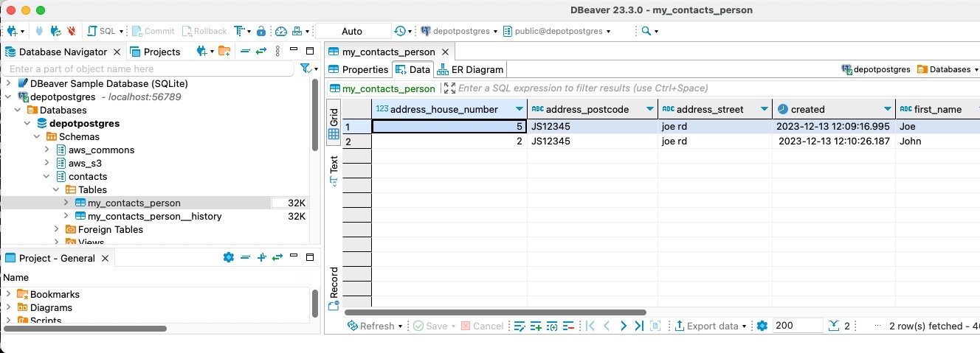980x353 pixels.
Task: Click the configure gear in Project - General panel
Action: click(228, 257)
